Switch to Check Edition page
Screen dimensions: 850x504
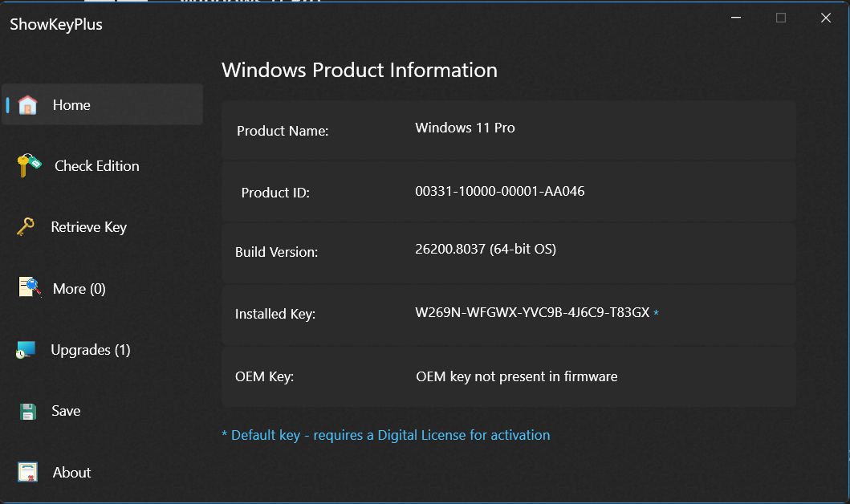point(97,166)
